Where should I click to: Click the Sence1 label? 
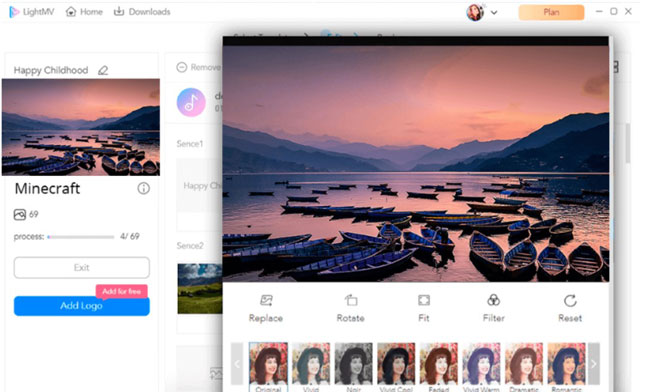pos(190,144)
